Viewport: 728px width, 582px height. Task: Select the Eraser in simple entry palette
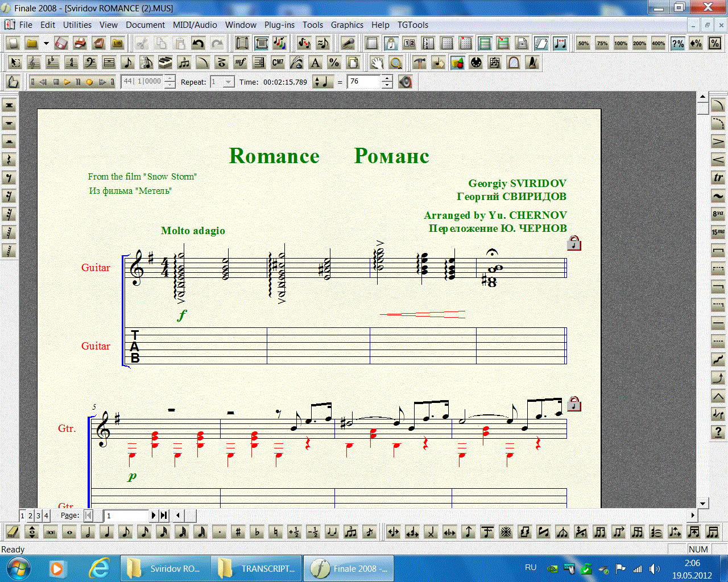(13, 532)
